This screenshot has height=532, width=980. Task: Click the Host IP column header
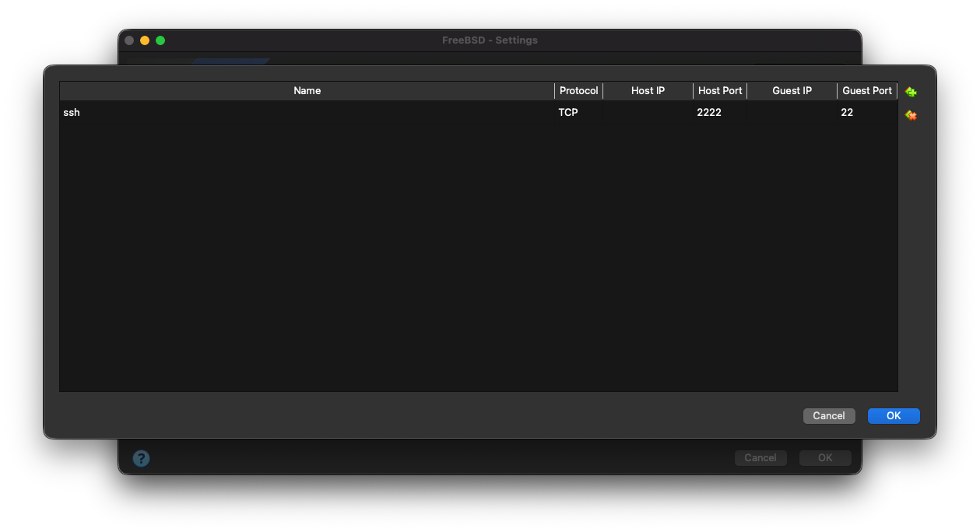648,91
